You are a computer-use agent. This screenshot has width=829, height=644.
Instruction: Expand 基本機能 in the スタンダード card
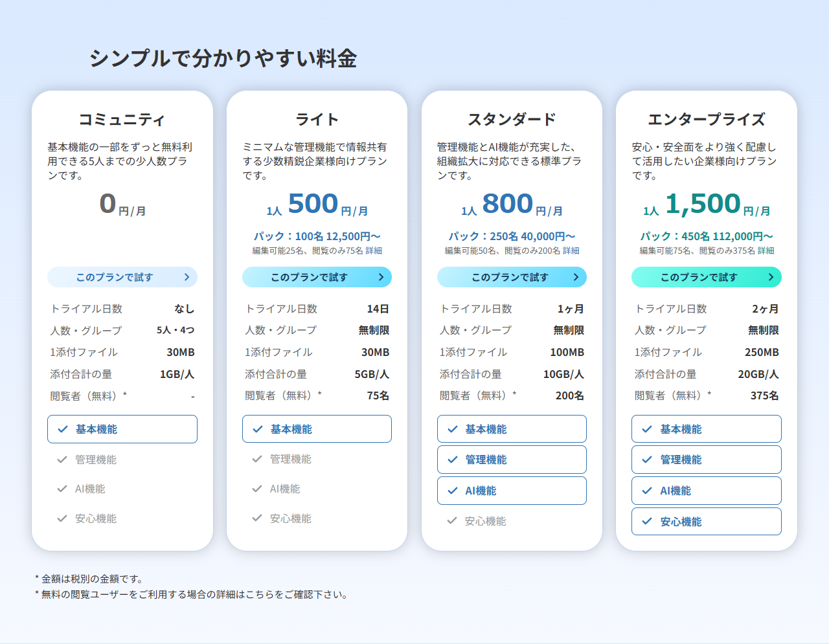(x=512, y=429)
